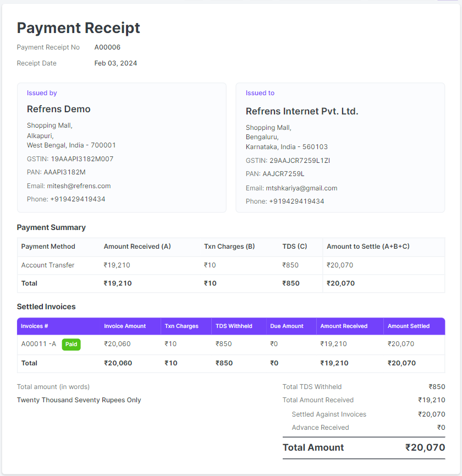Click ₹0 due amount in A00011 -A row
This screenshot has width=462, height=476.
(x=274, y=343)
